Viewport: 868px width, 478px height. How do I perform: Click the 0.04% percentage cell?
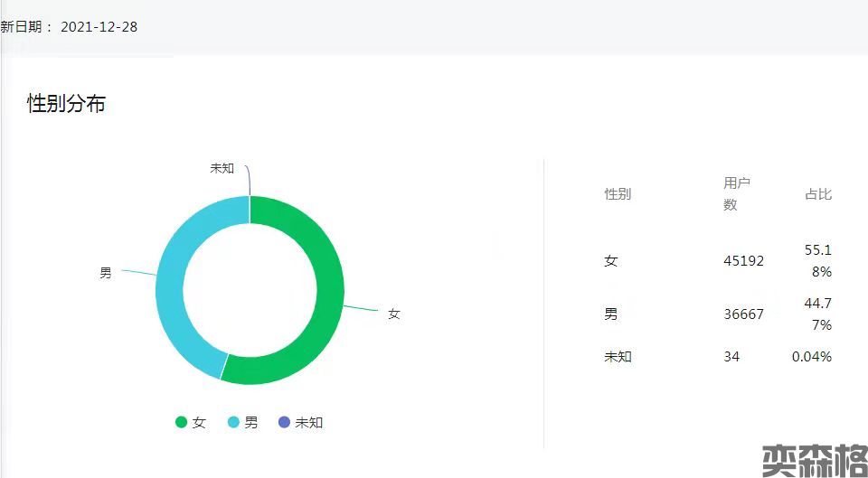(x=811, y=357)
